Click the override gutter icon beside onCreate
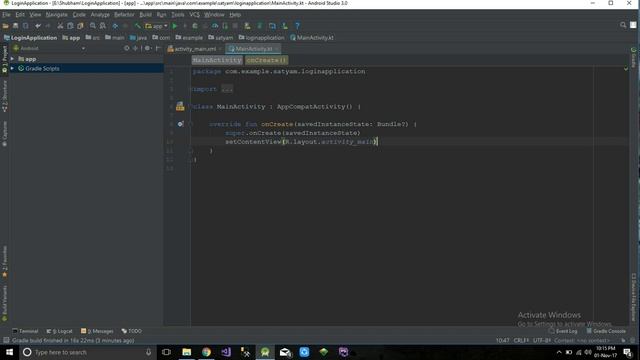This screenshot has width=640, height=360. coord(180,124)
